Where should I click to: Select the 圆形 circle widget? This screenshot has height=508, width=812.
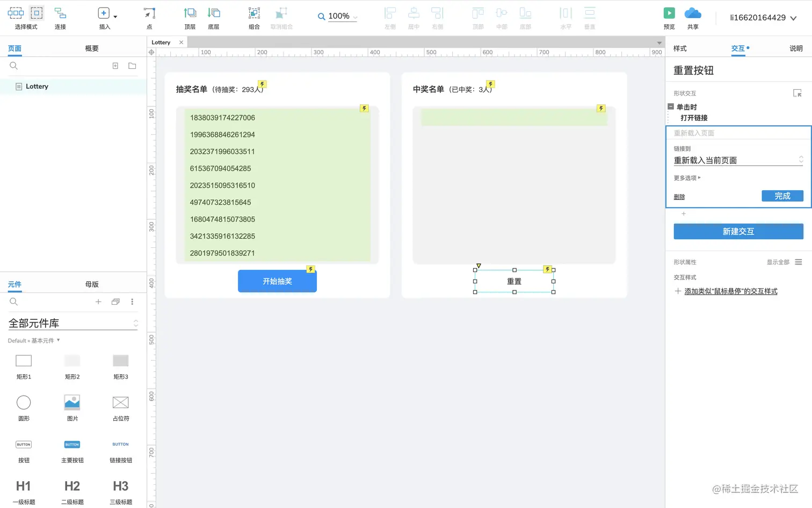coord(24,409)
